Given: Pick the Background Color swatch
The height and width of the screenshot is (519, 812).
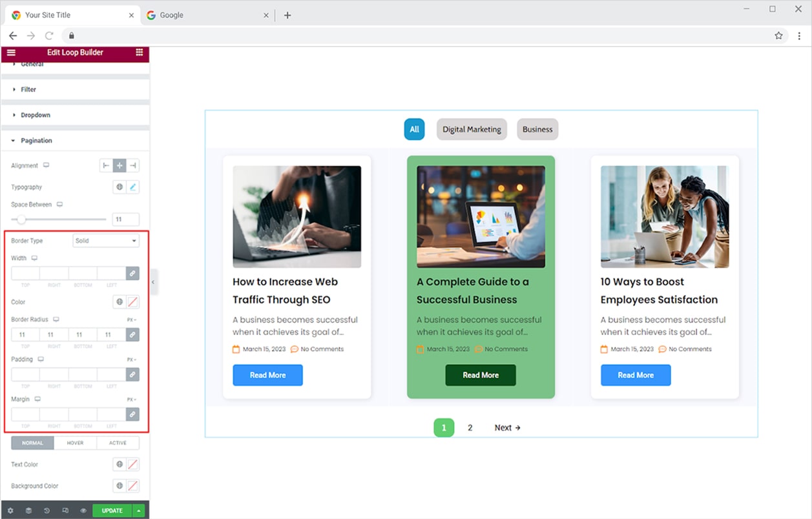Looking at the screenshot, I should [132, 486].
